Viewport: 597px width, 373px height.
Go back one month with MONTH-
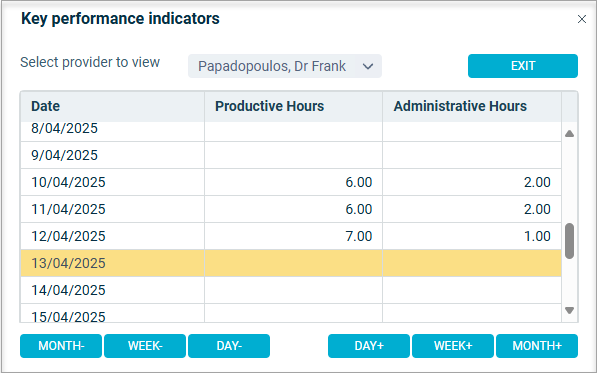[61, 346]
